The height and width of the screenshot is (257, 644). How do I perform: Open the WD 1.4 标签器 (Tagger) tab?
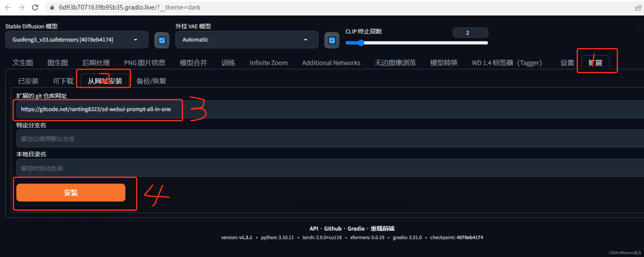pos(507,63)
